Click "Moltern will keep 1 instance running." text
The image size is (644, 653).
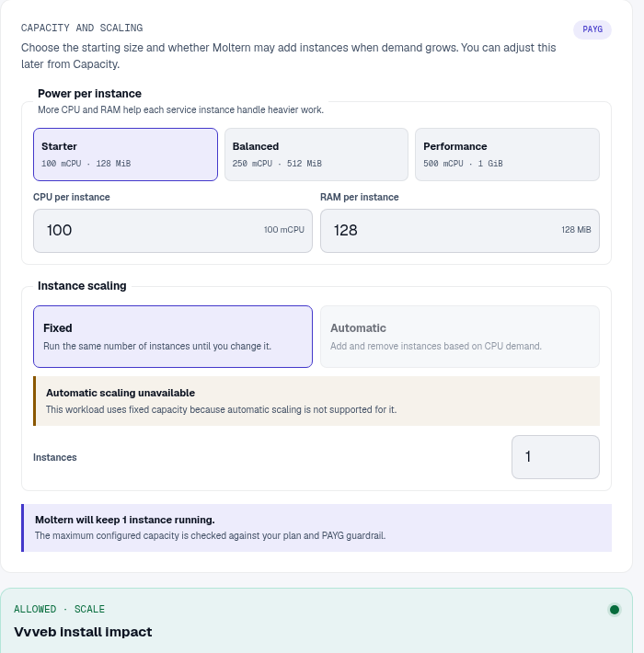pyautogui.click(x=125, y=520)
